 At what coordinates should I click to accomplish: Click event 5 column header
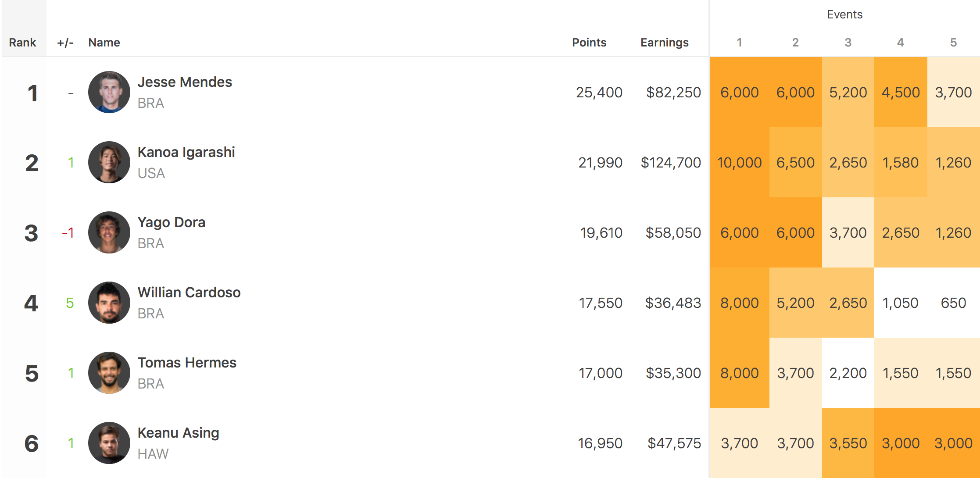pyautogui.click(x=953, y=43)
